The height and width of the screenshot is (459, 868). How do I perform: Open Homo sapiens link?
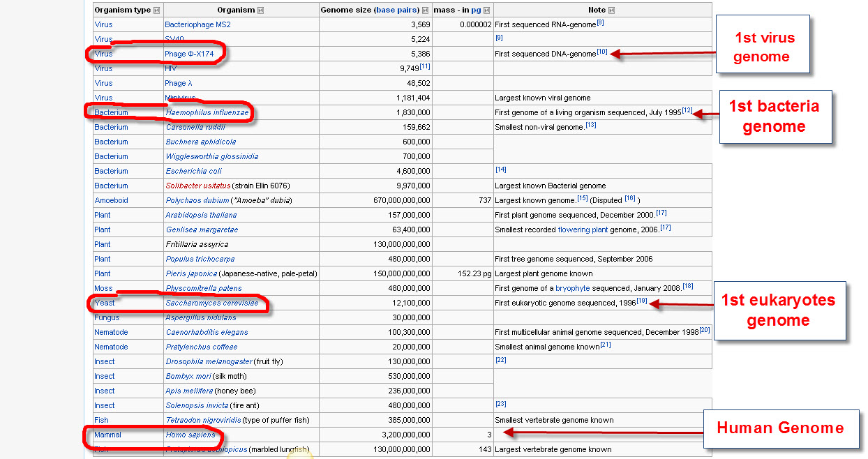[x=190, y=435]
